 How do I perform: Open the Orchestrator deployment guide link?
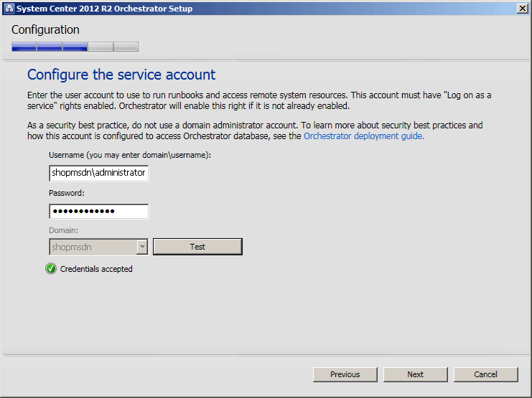(x=363, y=136)
